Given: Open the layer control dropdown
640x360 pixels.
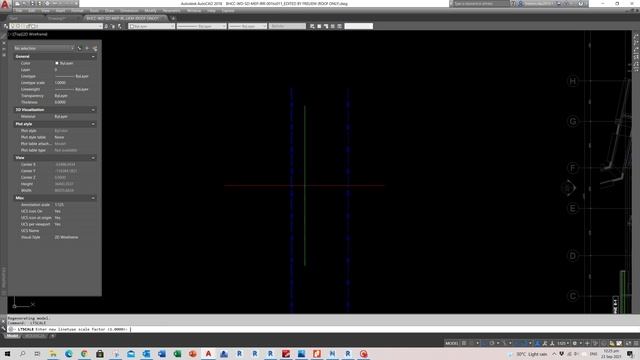Looking at the screenshot, I should pyautogui.click(x=56, y=26).
